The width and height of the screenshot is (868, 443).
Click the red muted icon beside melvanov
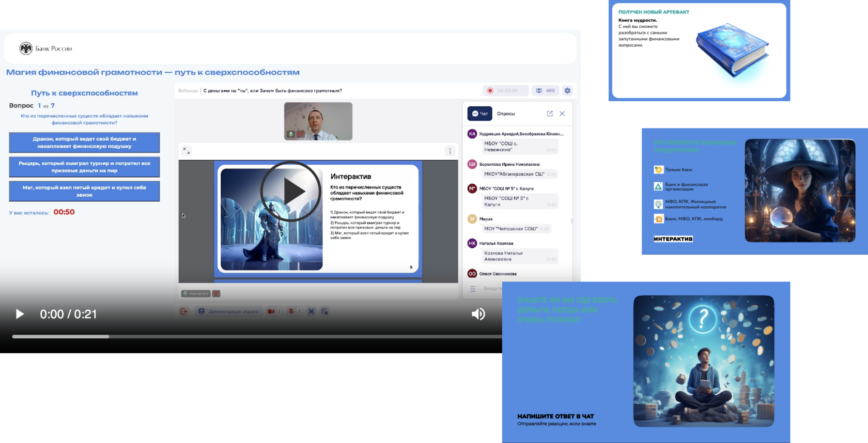click(216, 294)
